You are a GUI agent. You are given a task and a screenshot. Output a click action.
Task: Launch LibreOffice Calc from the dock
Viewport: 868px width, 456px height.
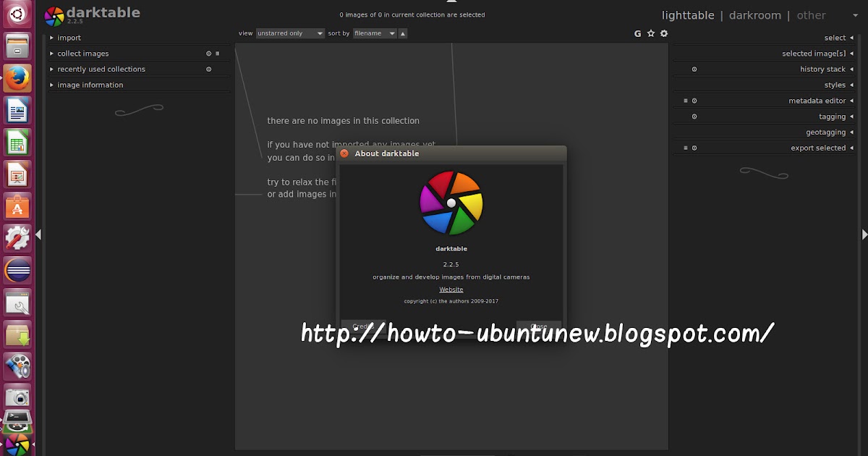(17, 142)
